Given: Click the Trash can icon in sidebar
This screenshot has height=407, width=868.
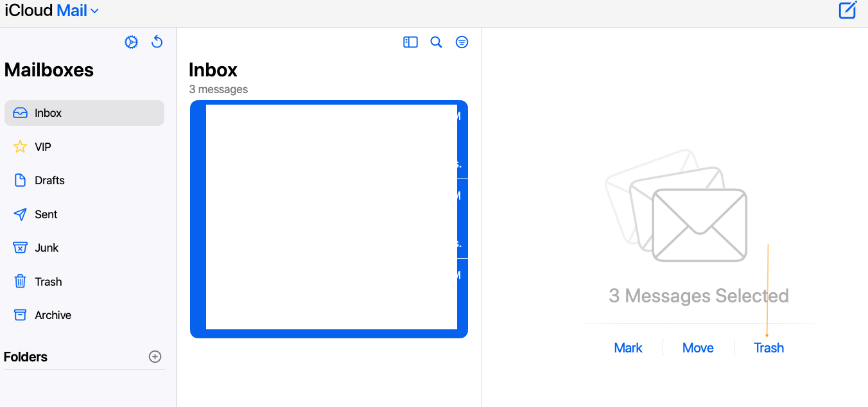Looking at the screenshot, I should pos(21,282).
